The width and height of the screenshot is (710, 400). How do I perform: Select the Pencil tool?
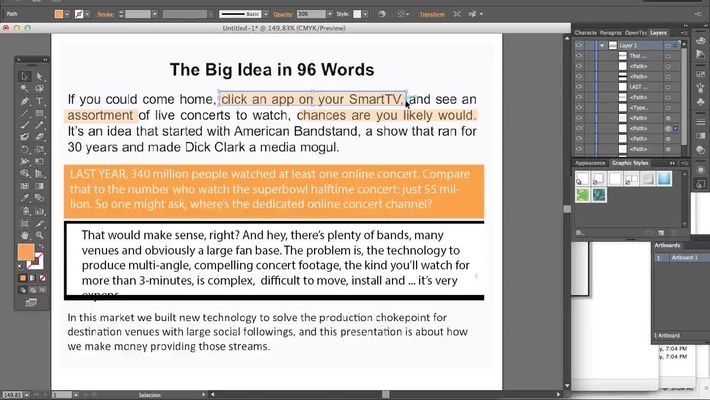coord(39,125)
